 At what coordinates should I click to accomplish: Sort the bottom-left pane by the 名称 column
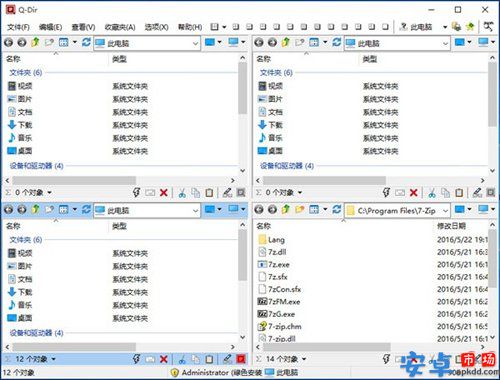(x=13, y=226)
